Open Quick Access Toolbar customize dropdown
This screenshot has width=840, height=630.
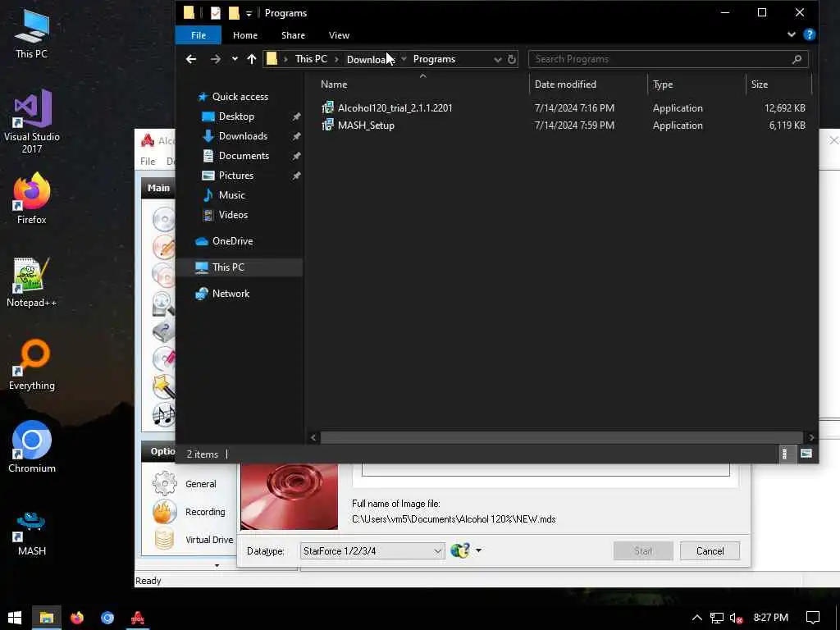pos(249,13)
